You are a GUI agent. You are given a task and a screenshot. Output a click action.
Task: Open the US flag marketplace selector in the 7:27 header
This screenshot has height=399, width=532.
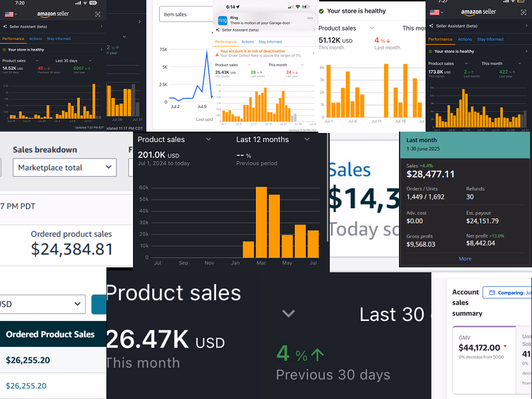[437, 12]
